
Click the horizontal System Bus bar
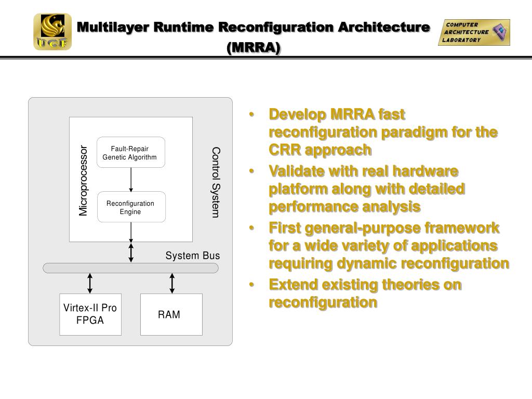[x=130, y=268]
